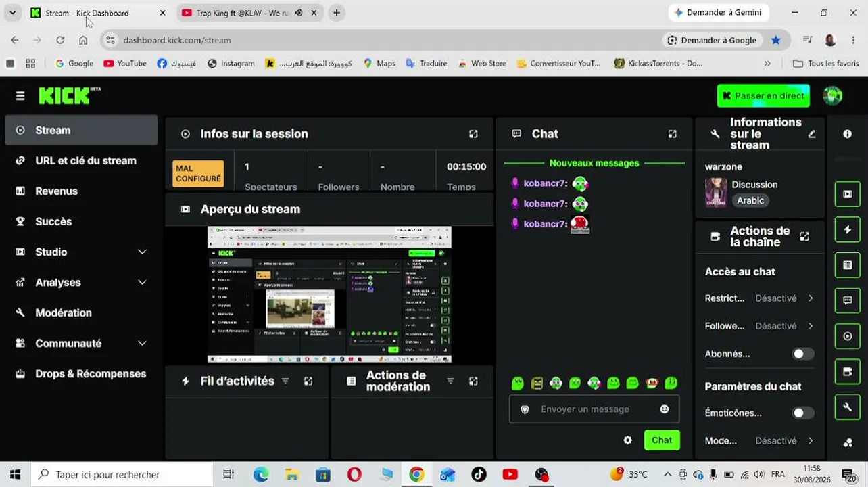Insert the first green emote from emote row
Image resolution: width=868 pixels, height=487 pixels.
(518, 384)
